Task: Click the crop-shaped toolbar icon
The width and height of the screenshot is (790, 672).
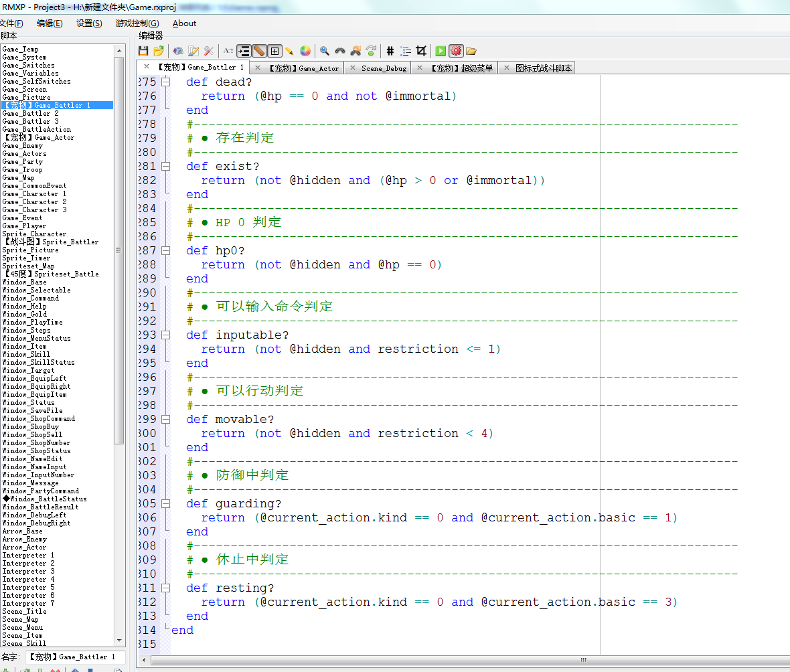Action: coord(421,51)
